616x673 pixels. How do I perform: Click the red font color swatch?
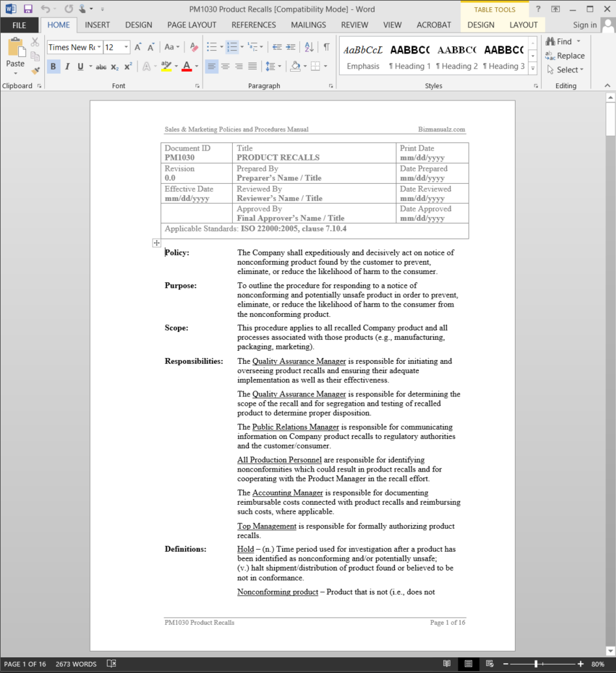pyautogui.click(x=187, y=67)
